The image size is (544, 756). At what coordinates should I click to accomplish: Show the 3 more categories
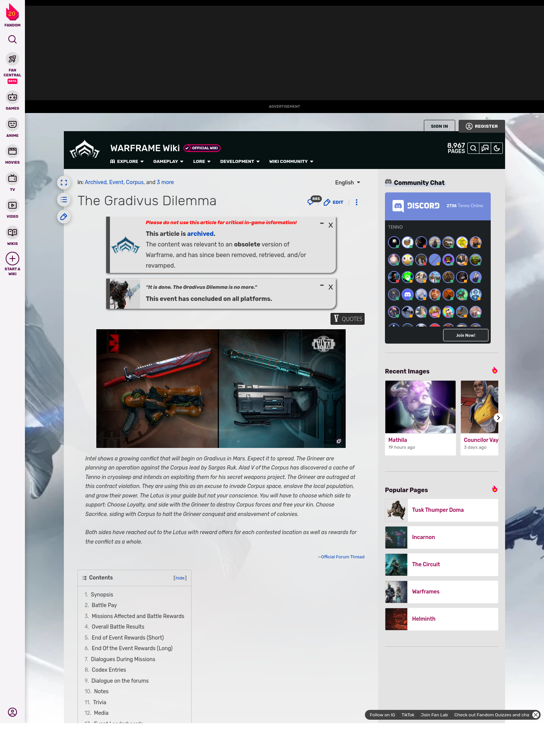[165, 182]
